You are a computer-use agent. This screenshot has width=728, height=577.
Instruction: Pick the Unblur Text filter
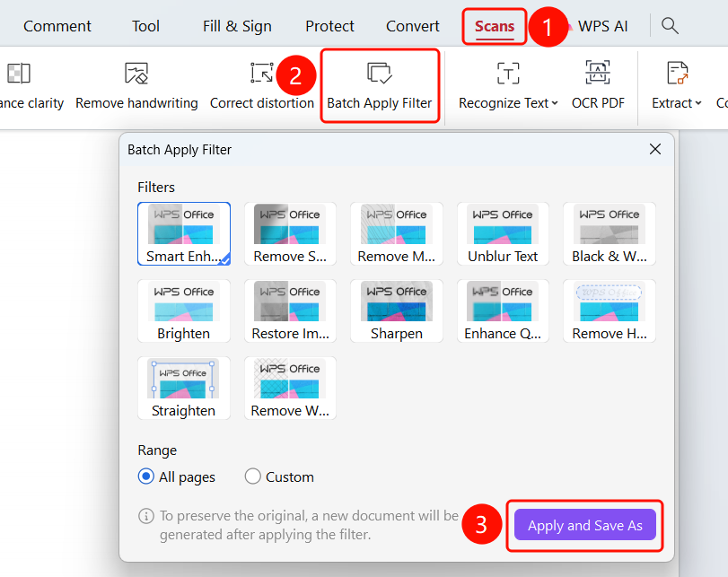[x=503, y=233]
